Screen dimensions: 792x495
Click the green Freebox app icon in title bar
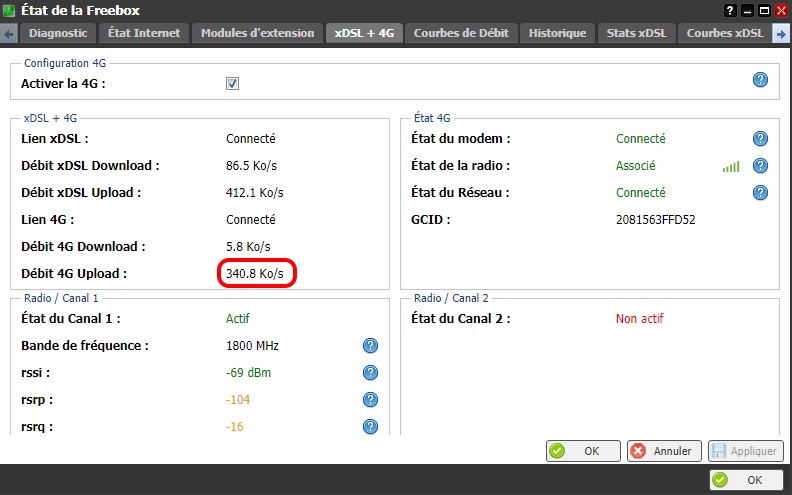pyautogui.click(x=9, y=10)
